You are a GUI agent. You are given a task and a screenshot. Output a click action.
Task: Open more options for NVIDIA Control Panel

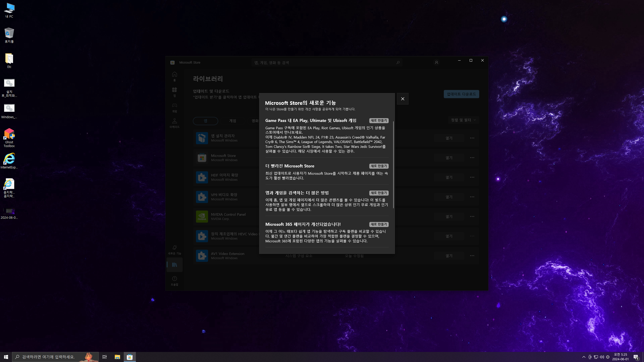[x=472, y=216]
